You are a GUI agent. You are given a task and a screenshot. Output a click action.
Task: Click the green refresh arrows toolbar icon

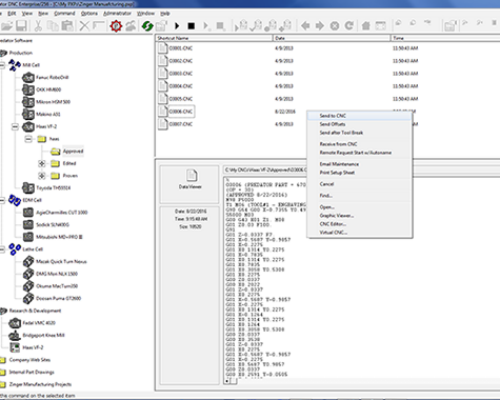click(x=147, y=26)
